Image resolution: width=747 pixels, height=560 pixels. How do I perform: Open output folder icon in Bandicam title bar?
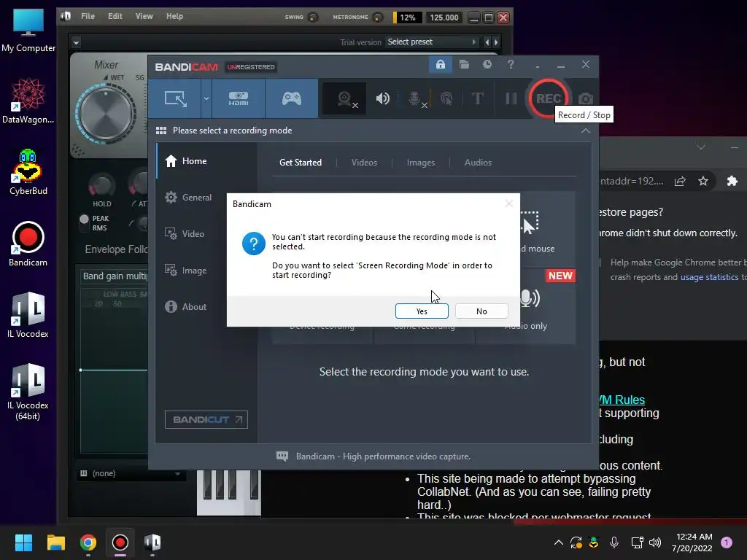pos(464,64)
